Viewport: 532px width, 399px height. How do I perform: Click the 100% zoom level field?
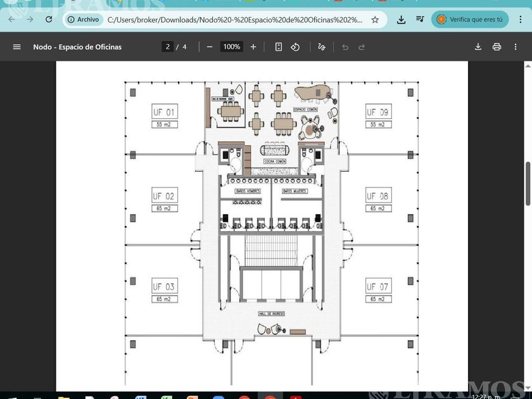click(x=231, y=47)
